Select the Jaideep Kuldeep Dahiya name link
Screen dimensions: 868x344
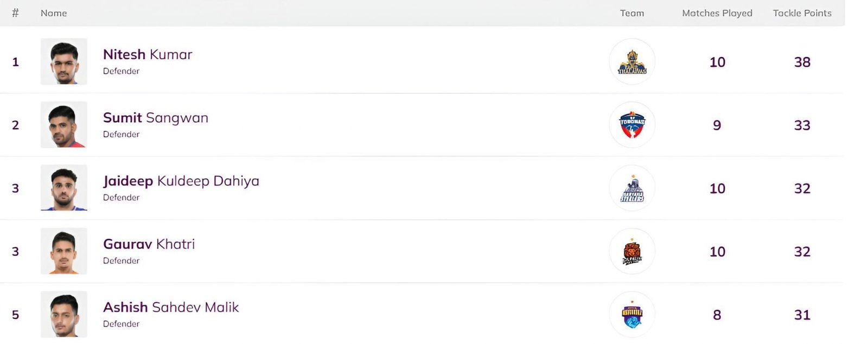pos(181,181)
